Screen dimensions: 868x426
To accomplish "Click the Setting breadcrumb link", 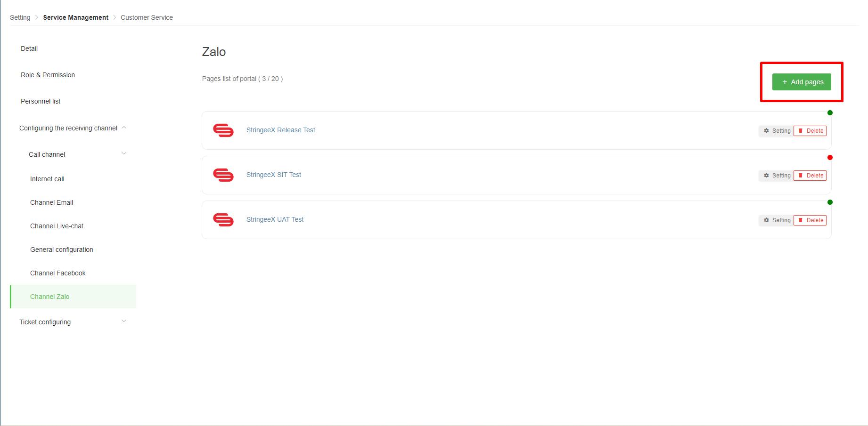I will [20, 17].
